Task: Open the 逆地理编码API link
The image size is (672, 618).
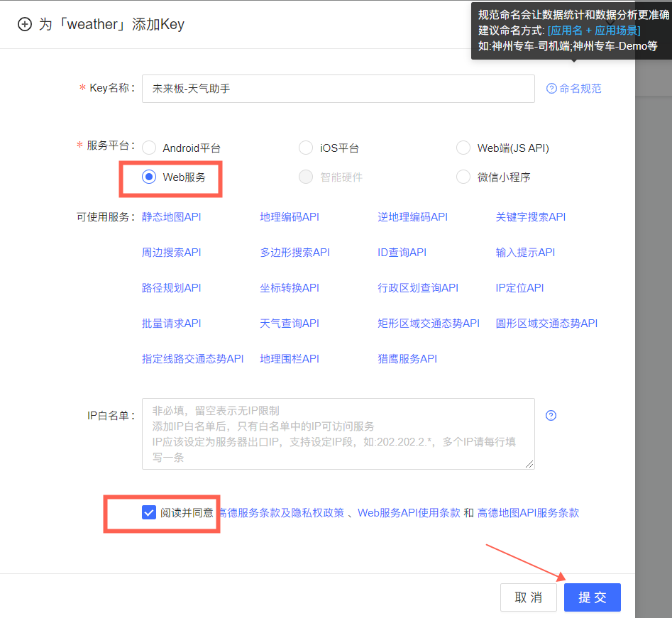Action: click(413, 217)
